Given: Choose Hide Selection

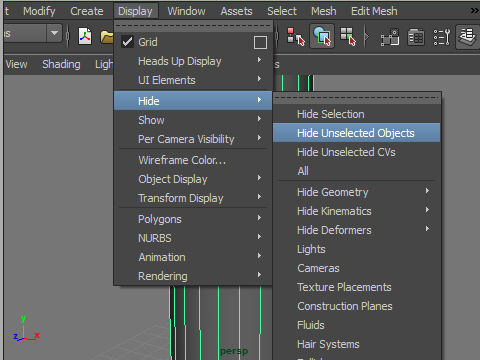Looking at the screenshot, I should [357, 114].
